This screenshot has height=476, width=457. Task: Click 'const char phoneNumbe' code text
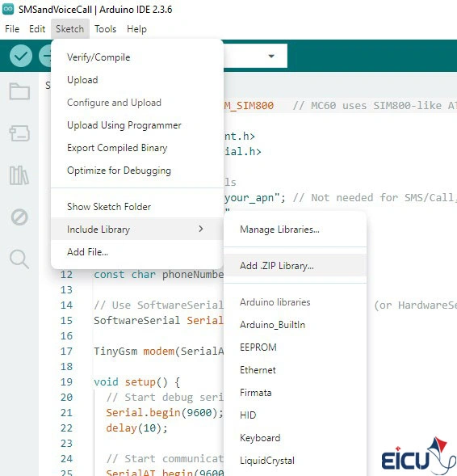coord(158,275)
